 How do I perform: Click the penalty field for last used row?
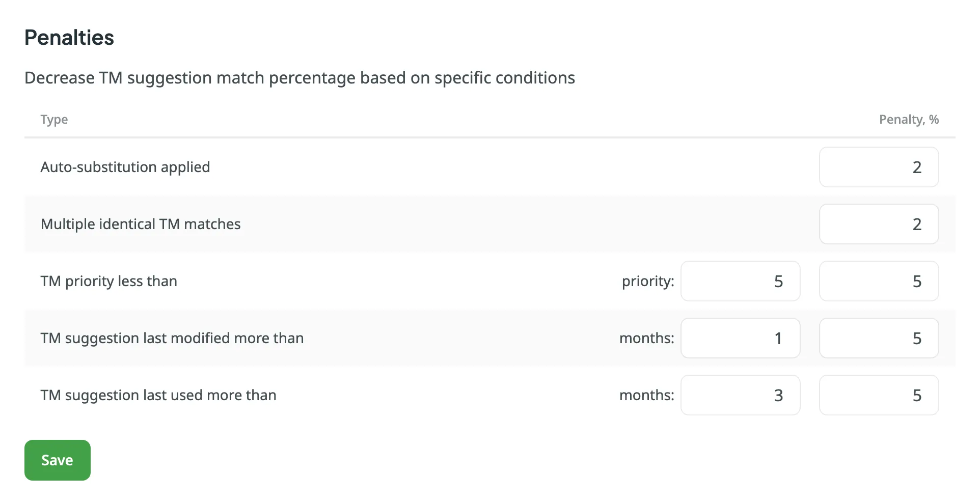(x=879, y=395)
